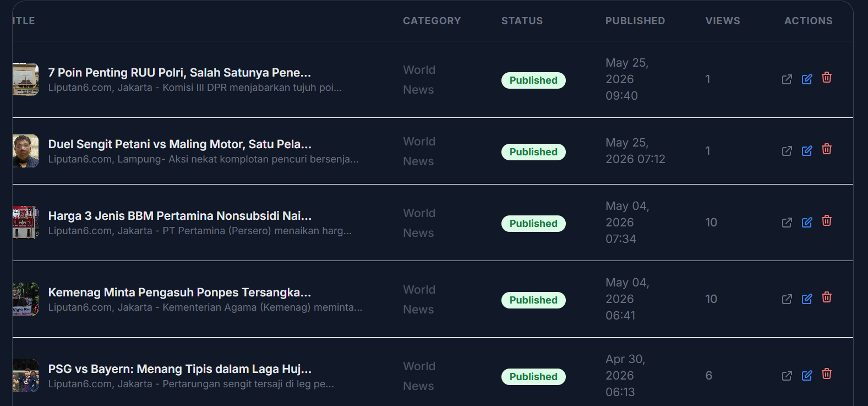The width and height of the screenshot is (868, 406).
Task: Delete the 7 Poin Penting RUU Polri article
Action: pyautogui.click(x=827, y=78)
